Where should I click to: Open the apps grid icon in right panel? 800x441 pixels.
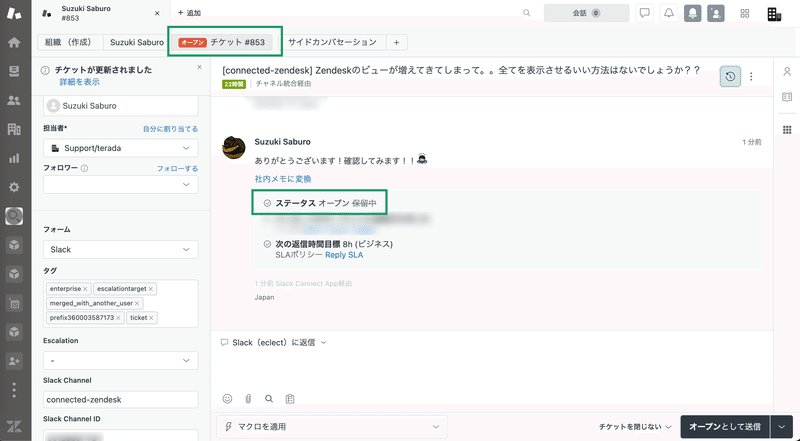(787, 130)
